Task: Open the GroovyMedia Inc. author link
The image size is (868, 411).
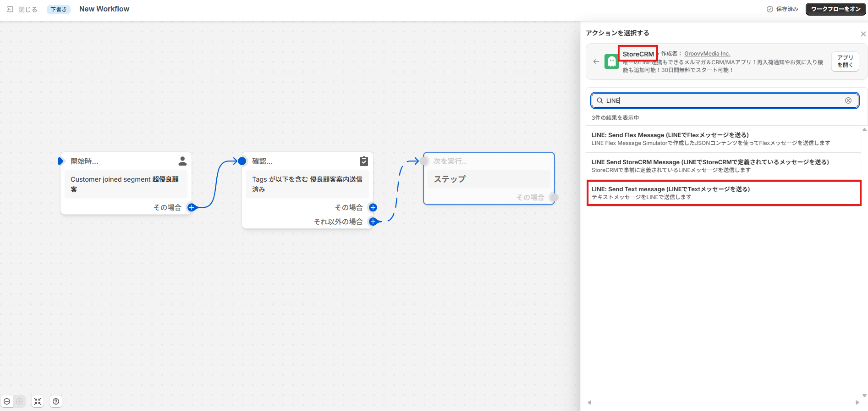Action: pyautogui.click(x=707, y=54)
